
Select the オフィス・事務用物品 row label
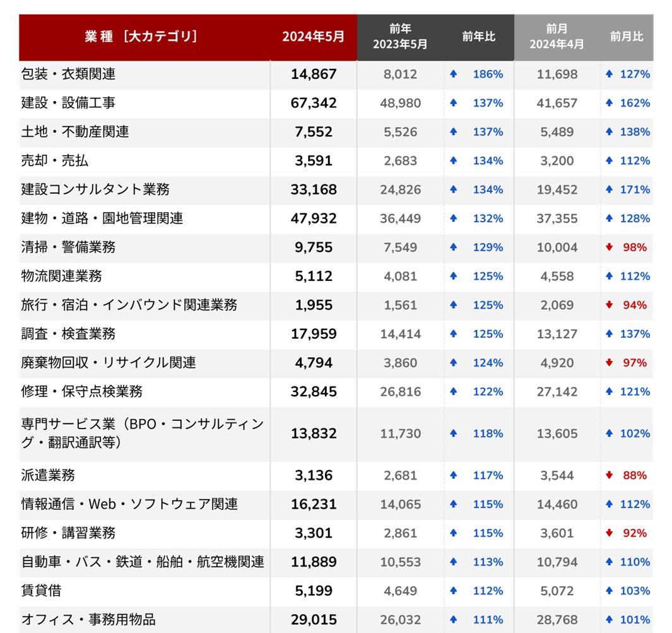tap(88, 620)
